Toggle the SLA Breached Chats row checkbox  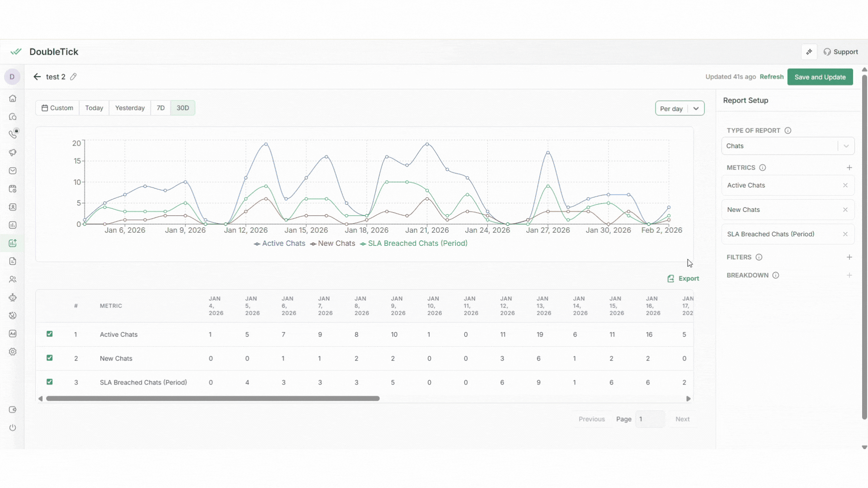[50, 382]
